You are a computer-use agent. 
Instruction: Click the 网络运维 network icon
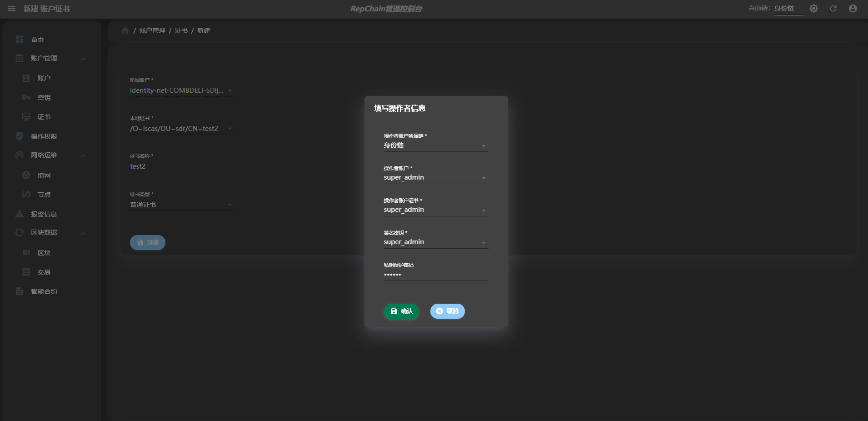[x=20, y=155]
